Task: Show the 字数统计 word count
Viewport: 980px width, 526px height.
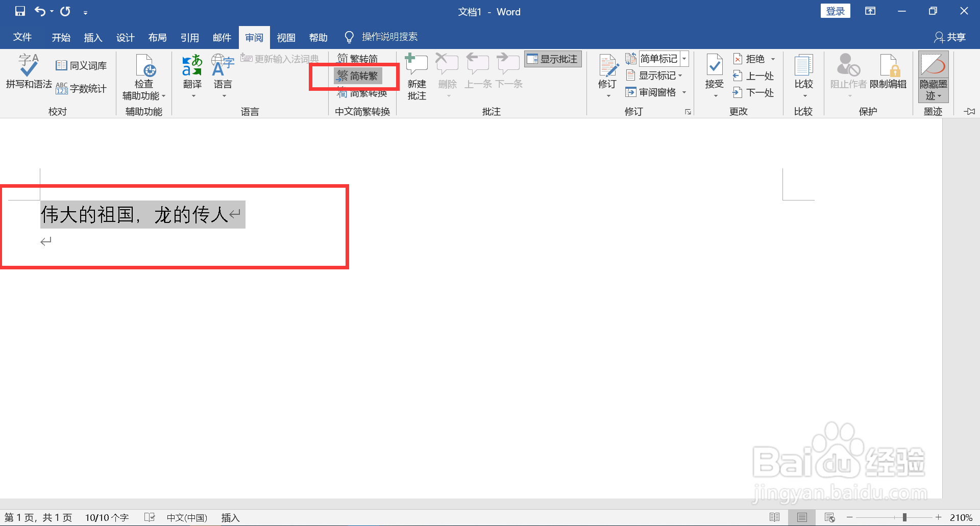Action: (x=81, y=89)
